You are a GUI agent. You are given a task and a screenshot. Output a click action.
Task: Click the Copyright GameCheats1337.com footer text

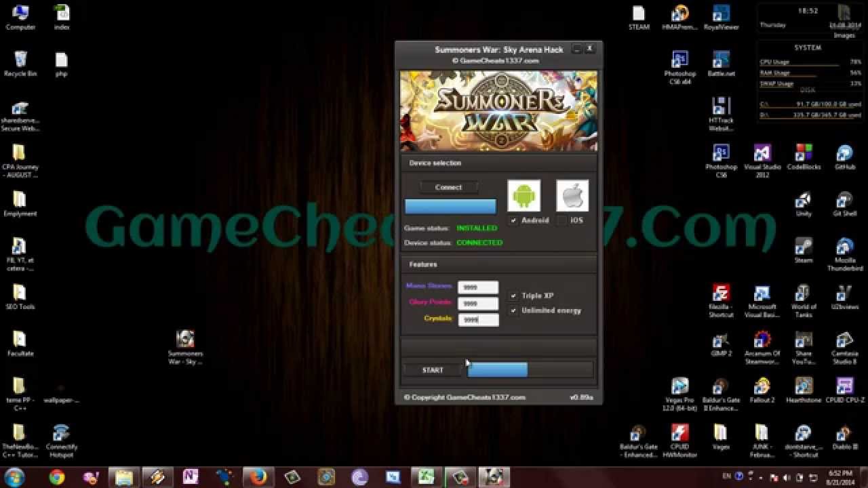click(465, 398)
